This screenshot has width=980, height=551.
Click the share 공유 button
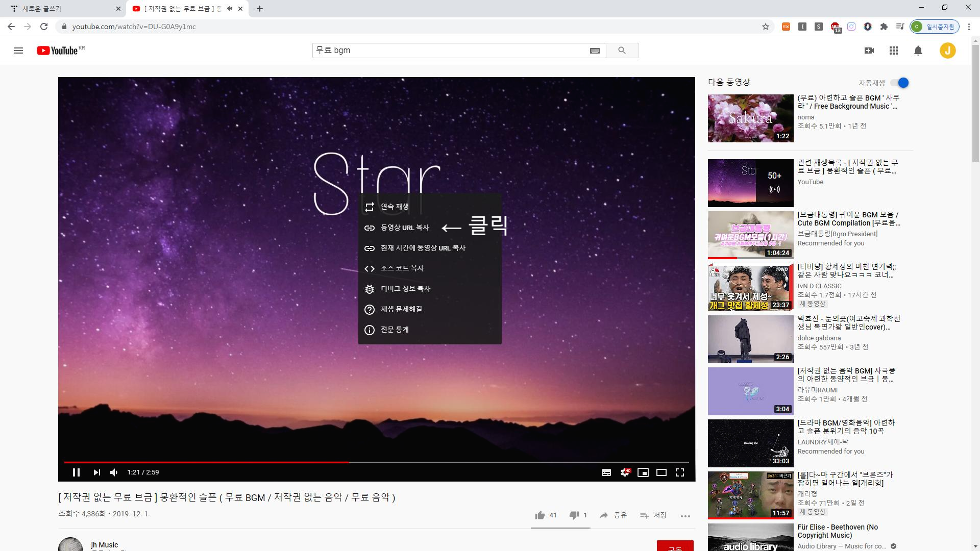pyautogui.click(x=613, y=515)
